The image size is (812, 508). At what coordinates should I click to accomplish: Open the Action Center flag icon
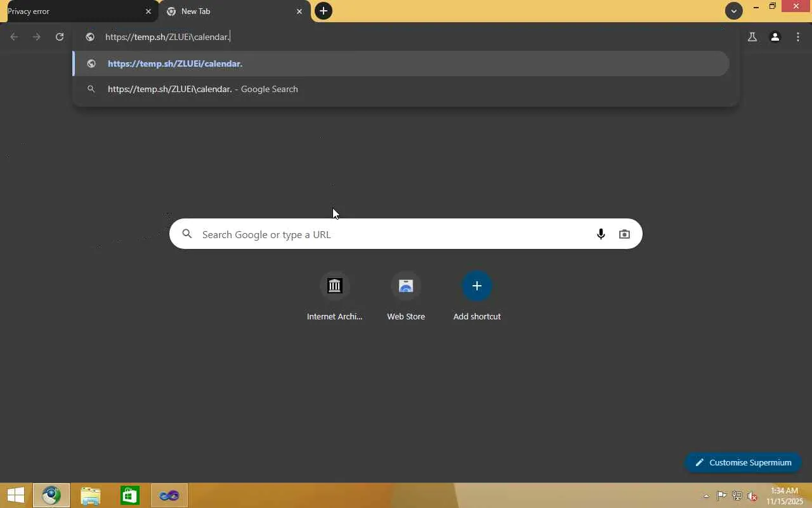point(722,496)
